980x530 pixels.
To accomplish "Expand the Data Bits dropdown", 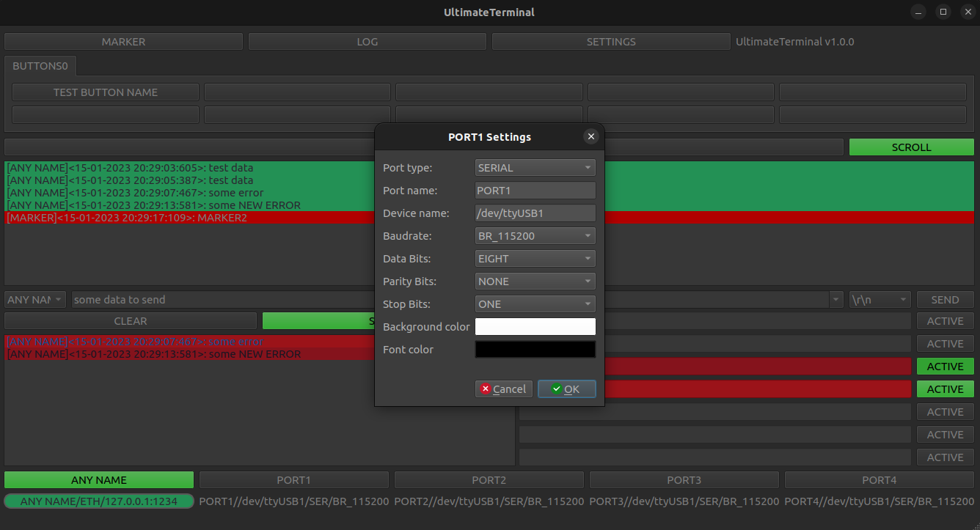I will point(535,258).
